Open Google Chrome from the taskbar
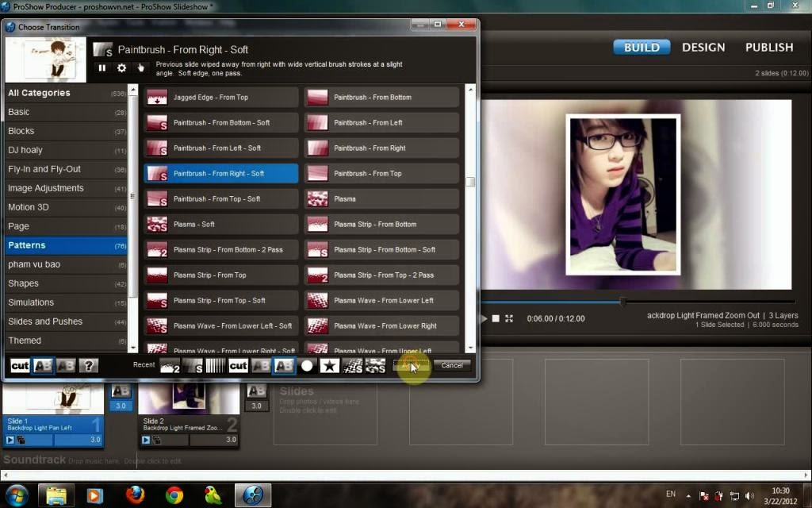Image resolution: width=812 pixels, height=508 pixels. 174,495
